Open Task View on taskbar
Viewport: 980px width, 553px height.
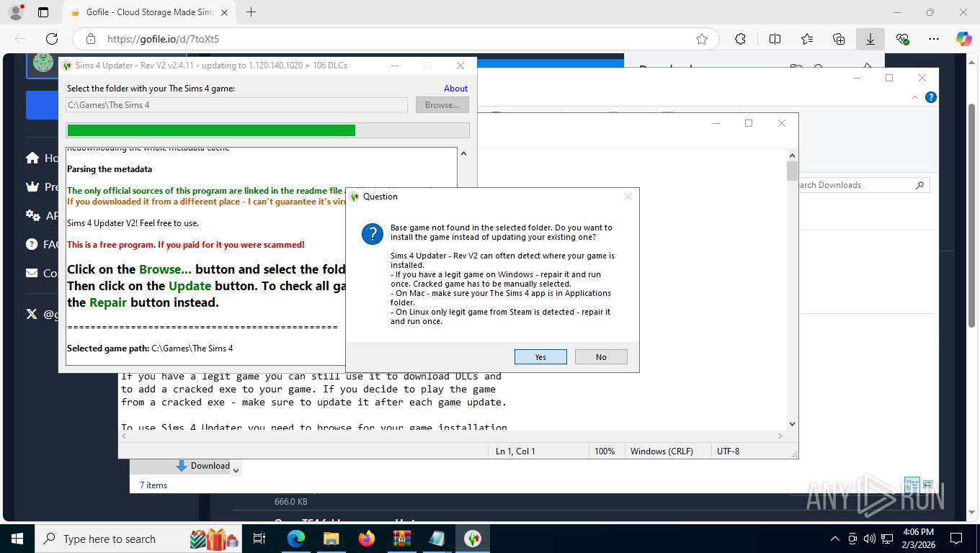tap(259, 539)
